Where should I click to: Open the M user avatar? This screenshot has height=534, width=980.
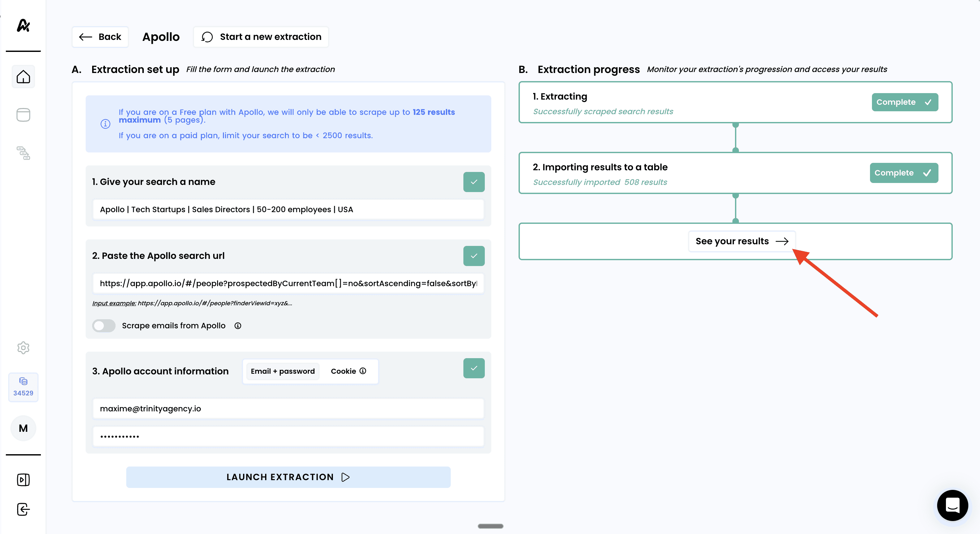coord(23,428)
